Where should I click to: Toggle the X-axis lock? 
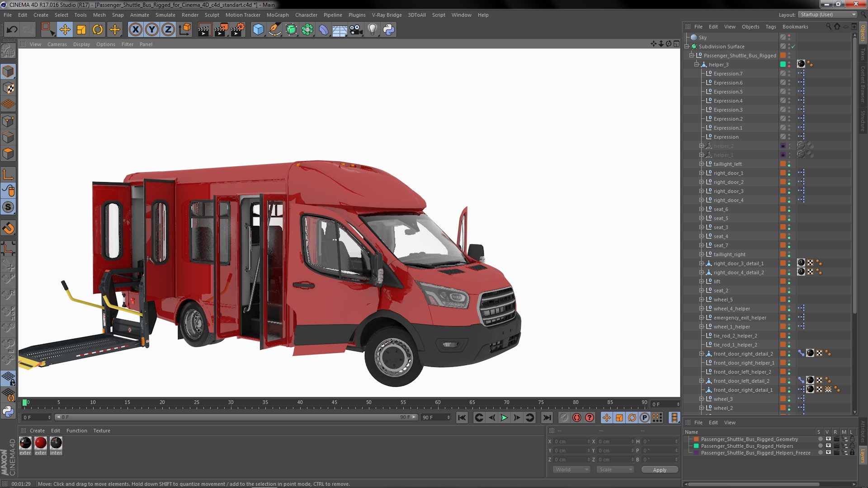point(135,30)
